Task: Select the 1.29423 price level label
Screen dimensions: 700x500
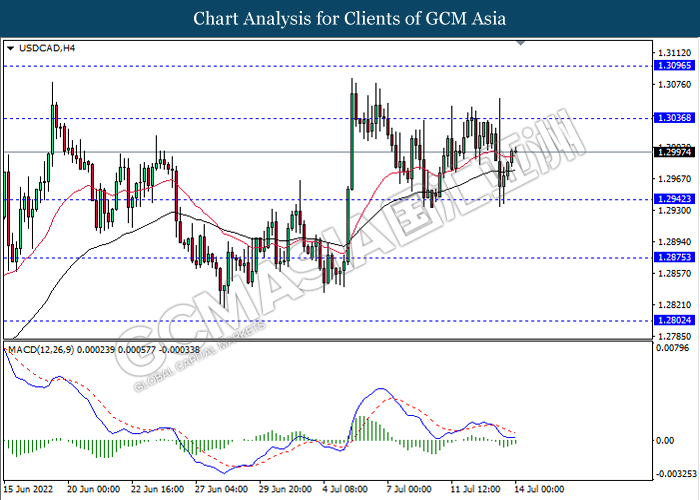Action: point(674,199)
